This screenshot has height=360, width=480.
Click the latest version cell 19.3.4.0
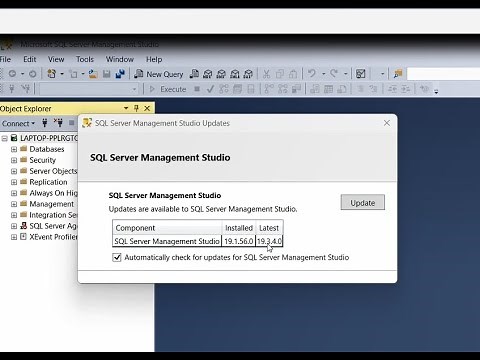pyautogui.click(x=269, y=241)
